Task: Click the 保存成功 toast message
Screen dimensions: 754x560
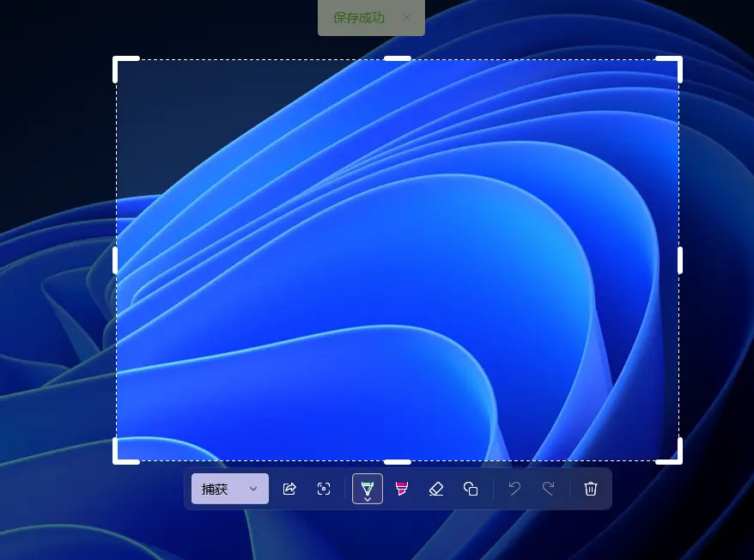Action: 357,17
